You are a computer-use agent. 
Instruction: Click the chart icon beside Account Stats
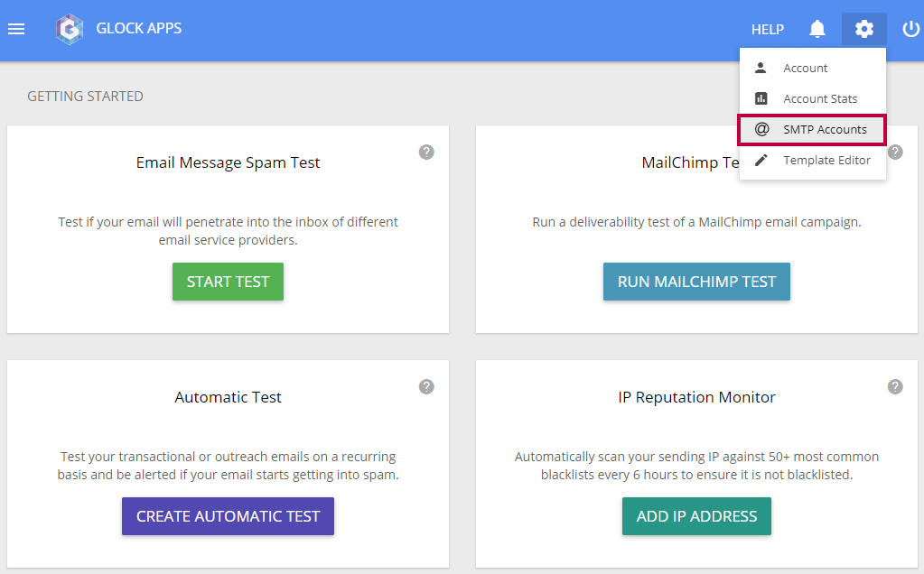point(763,98)
